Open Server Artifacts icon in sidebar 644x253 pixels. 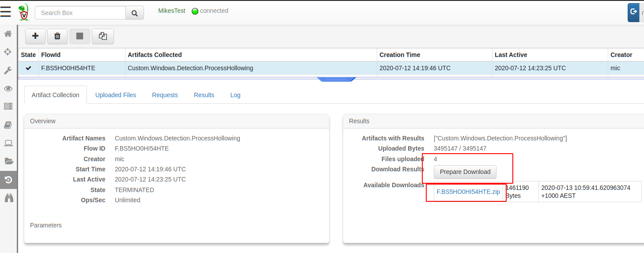(x=8, y=106)
